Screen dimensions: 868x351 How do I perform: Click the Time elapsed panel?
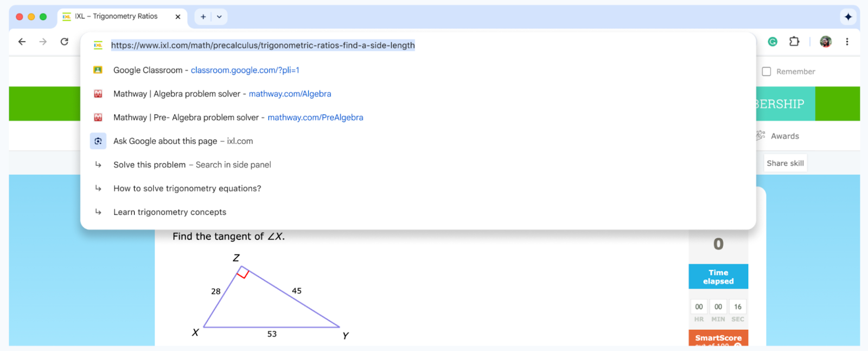(x=718, y=277)
